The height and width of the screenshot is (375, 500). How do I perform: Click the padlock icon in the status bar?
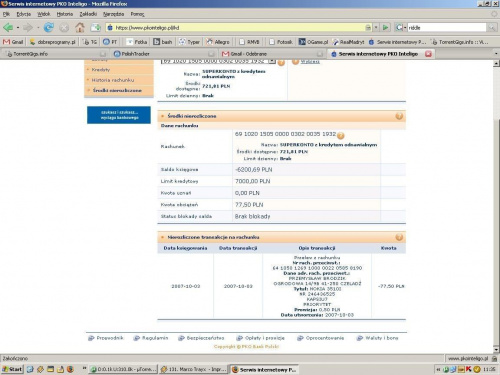494,358
